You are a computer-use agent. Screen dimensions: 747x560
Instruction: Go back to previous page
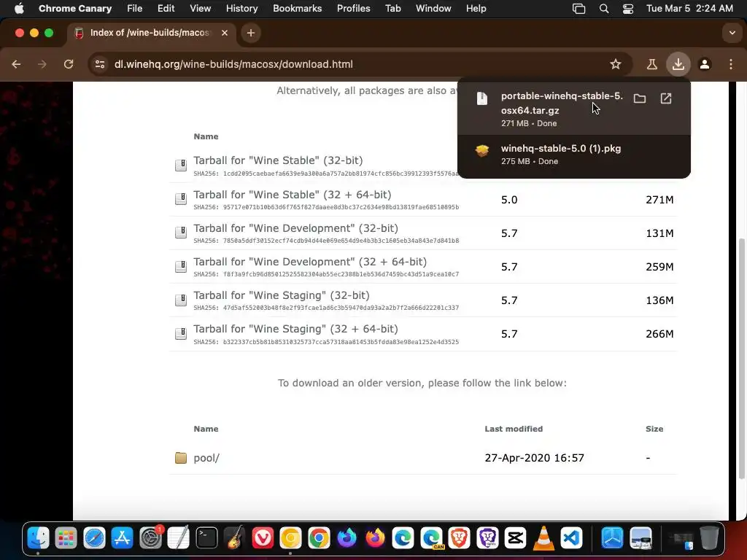tap(16, 64)
